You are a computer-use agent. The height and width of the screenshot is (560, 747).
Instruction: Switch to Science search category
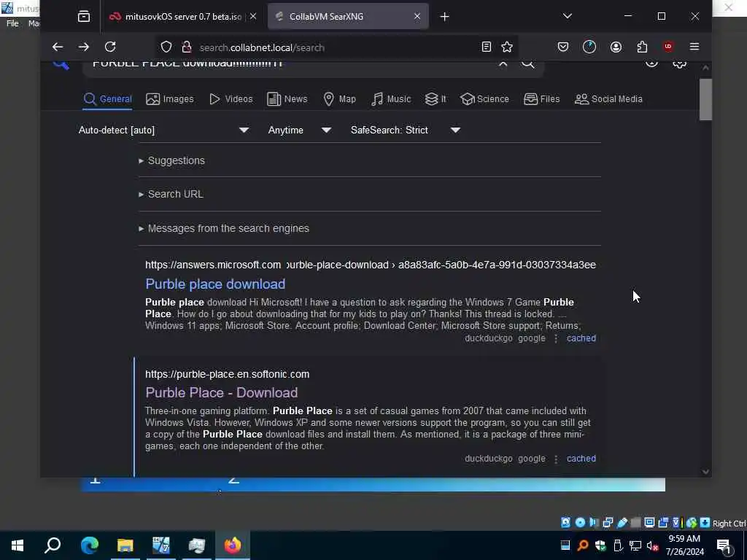coord(485,99)
